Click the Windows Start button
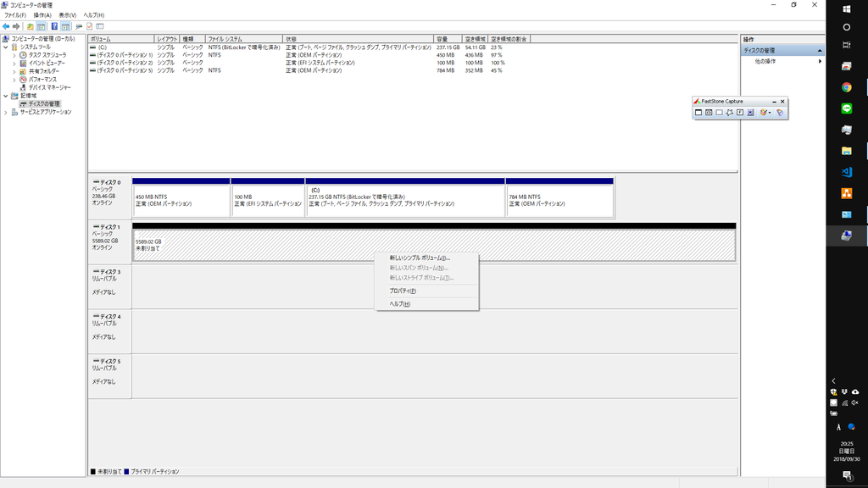Screen dimensions: 868x488 click(847, 8)
